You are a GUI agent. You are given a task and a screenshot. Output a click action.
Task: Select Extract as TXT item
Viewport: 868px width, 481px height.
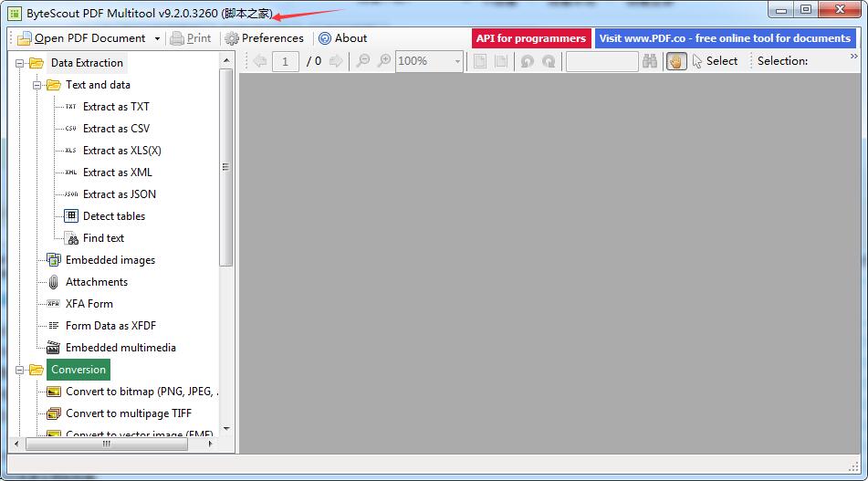[x=116, y=106]
